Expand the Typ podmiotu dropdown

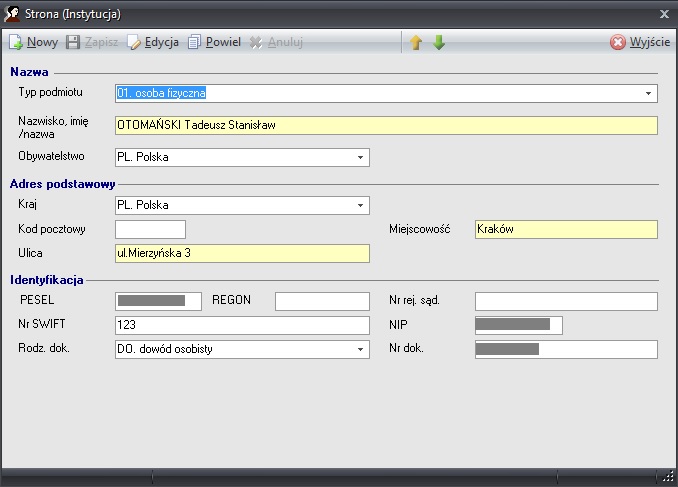(648, 94)
